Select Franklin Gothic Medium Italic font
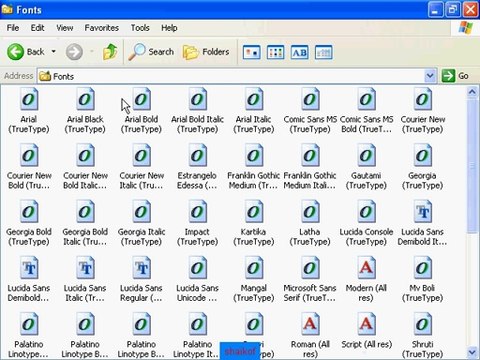Viewport: 480px width, 360px height. 310,155
